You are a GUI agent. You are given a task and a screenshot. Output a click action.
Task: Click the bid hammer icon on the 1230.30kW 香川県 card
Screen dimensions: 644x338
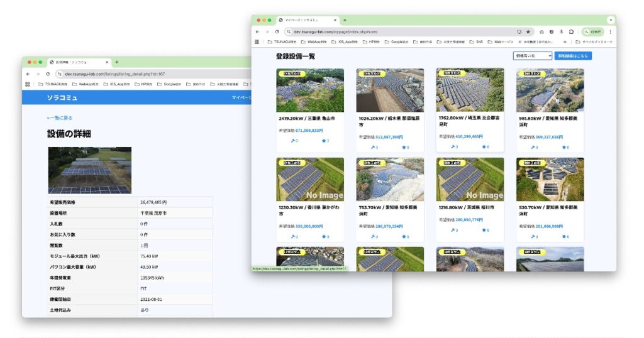pos(294,237)
